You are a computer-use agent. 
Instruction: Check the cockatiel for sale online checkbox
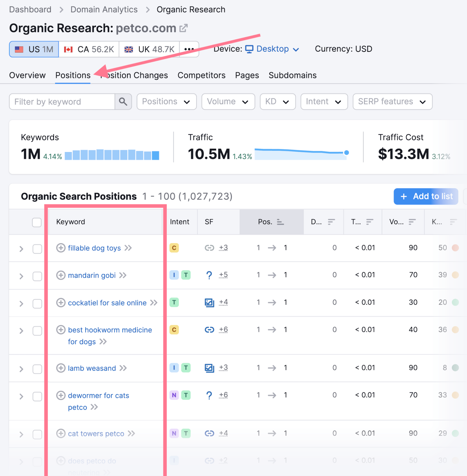pos(37,304)
